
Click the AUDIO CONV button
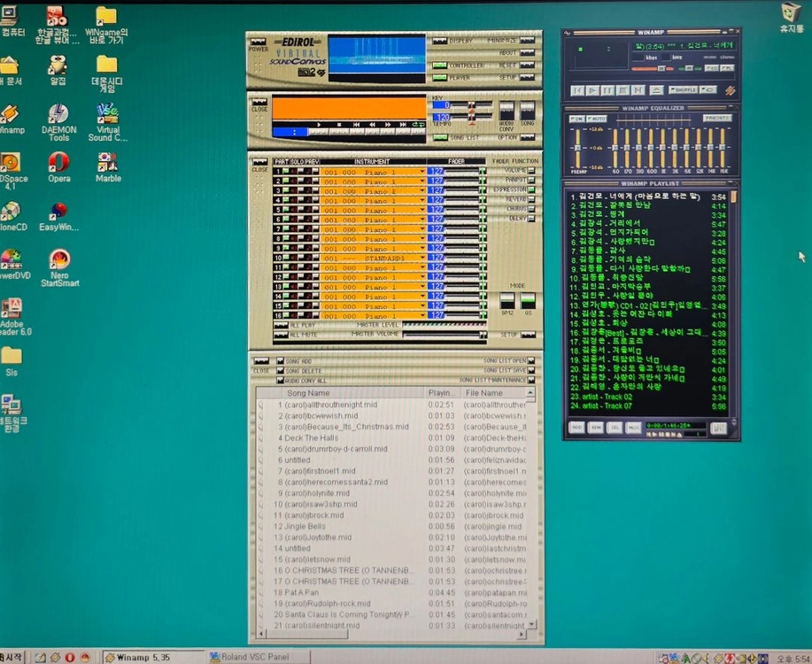pos(506,111)
